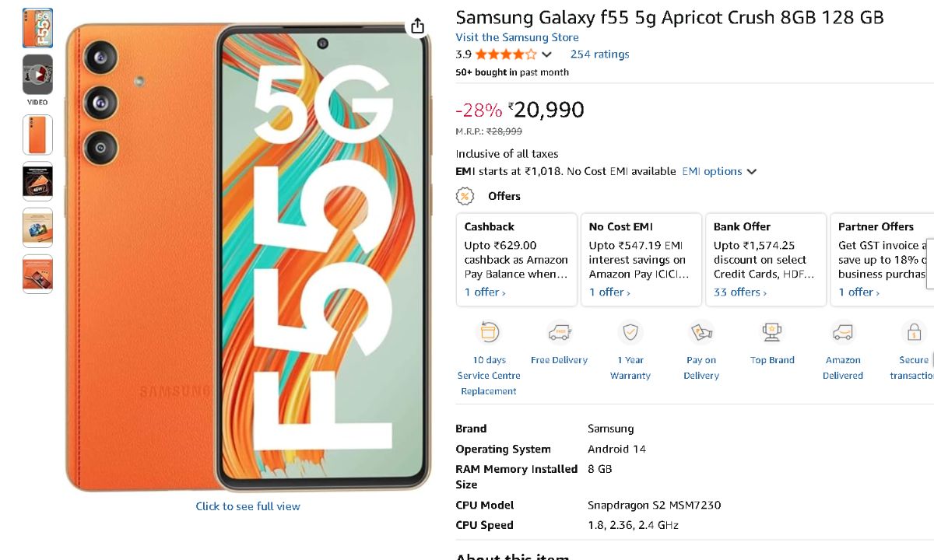This screenshot has height=560, width=934.
Task: Open the Cashback 1 offer link
Action: [485, 292]
